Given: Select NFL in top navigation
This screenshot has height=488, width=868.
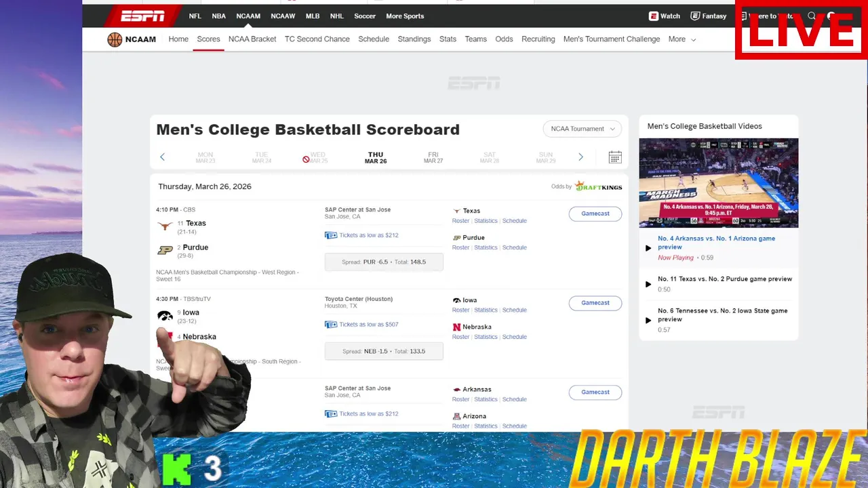Looking at the screenshot, I should (195, 16).
